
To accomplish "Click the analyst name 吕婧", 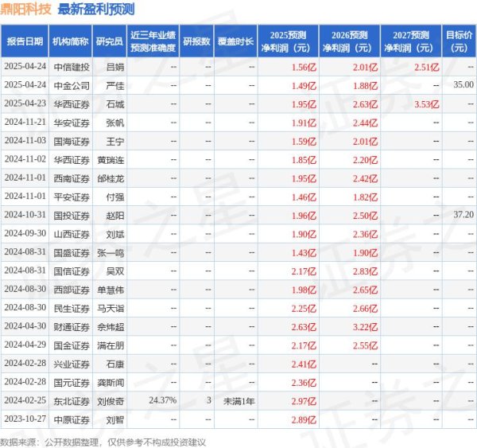I will (x=115, y=67).
